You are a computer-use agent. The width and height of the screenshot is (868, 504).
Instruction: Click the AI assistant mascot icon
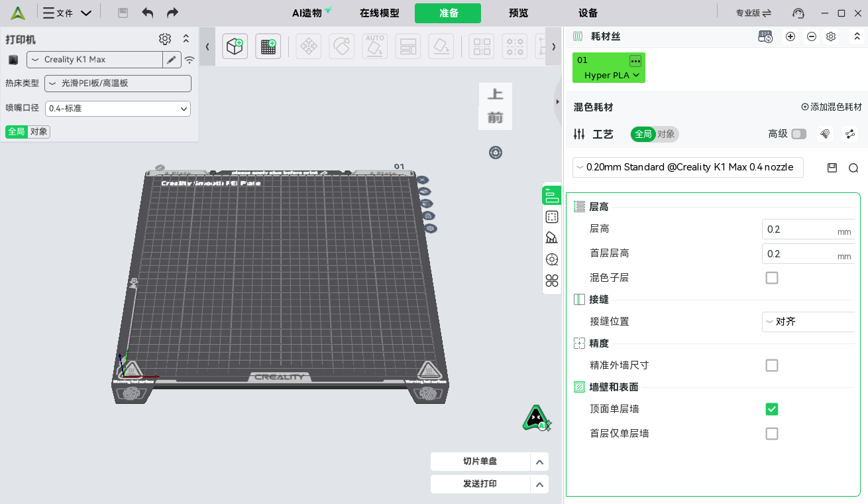[x=536, y=418]
